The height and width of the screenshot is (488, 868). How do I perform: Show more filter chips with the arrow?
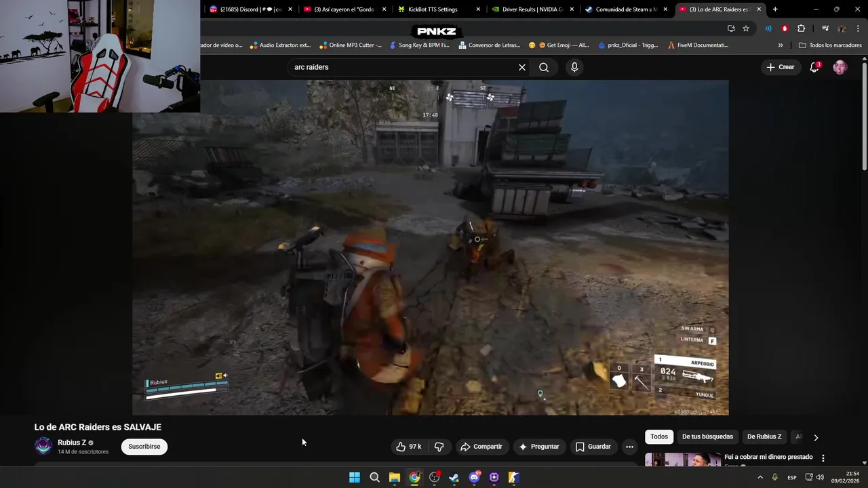[x=816, y=437]
